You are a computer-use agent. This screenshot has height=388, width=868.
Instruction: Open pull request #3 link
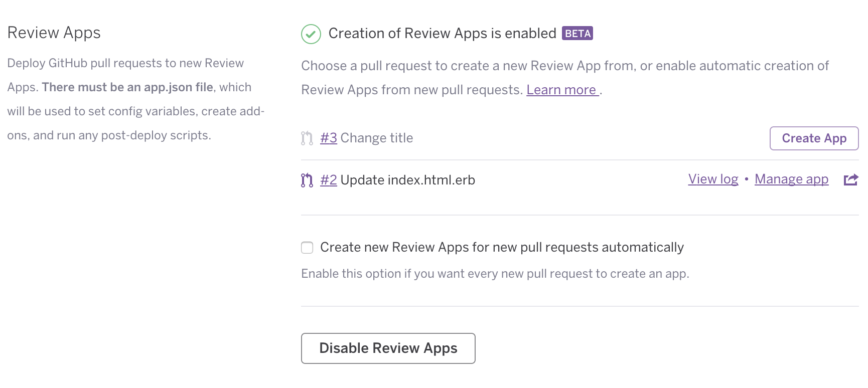tap(328, 138)
